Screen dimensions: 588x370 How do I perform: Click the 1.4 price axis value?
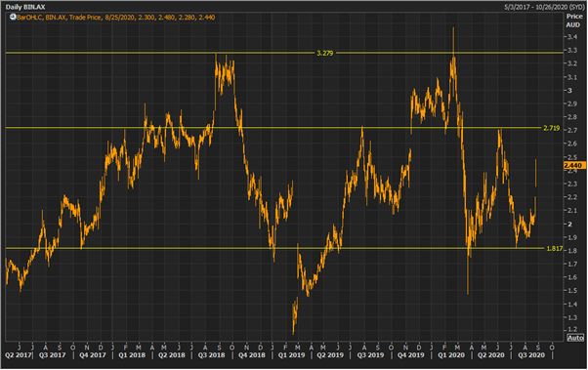[x=572, y=305]
